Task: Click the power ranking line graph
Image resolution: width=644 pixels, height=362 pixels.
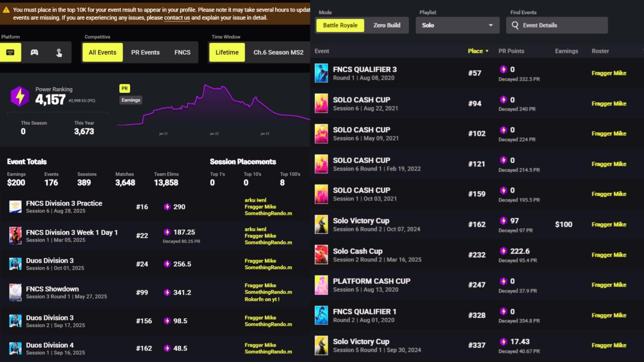Action: [x=213, y=105]
